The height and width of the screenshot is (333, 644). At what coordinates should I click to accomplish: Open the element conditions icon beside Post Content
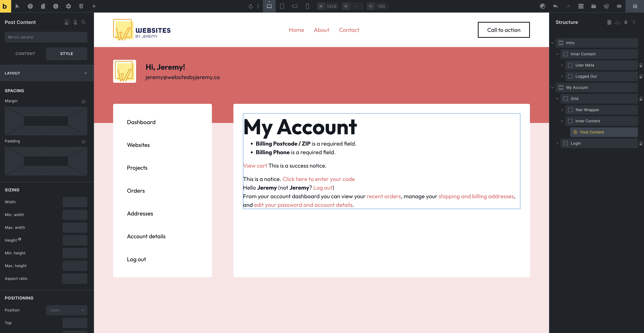pos(67,22)
